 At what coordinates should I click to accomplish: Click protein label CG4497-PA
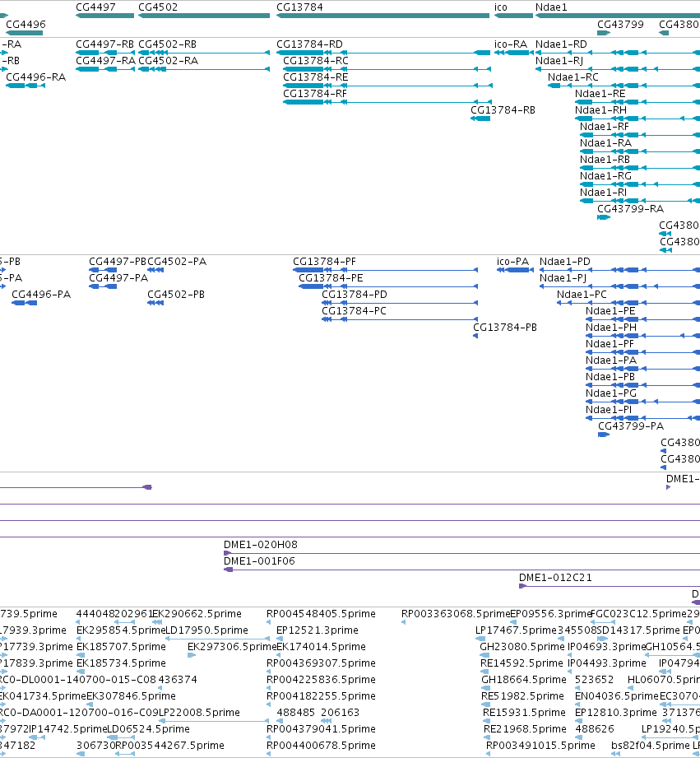(118, 278)
